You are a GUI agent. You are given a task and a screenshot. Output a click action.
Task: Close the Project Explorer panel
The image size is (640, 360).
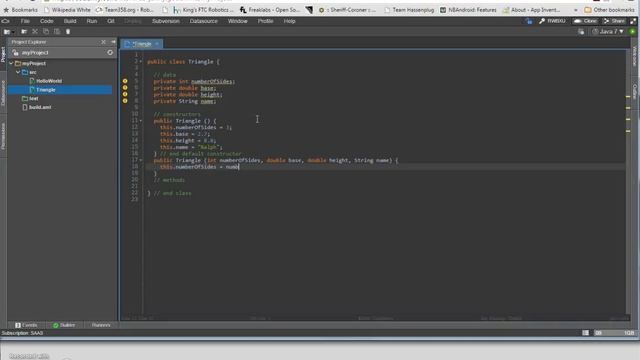(x=103, y=42)
